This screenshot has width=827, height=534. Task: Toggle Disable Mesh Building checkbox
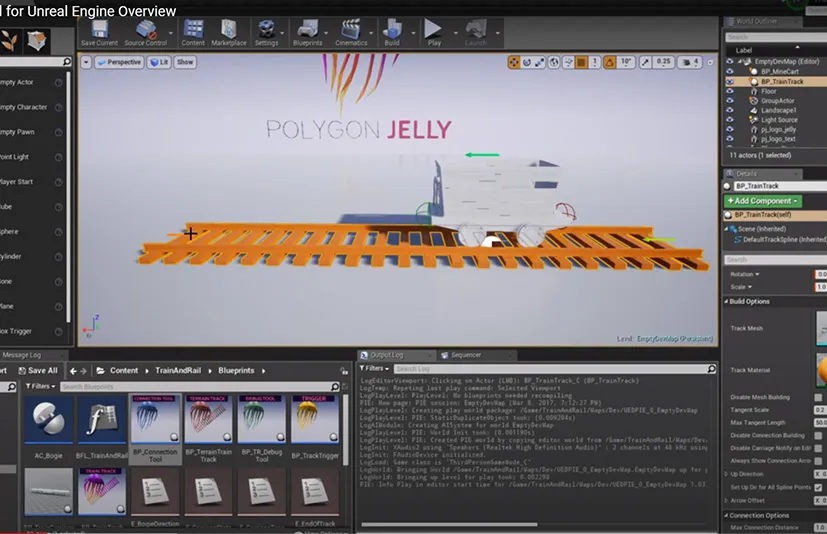click(818, 397)
